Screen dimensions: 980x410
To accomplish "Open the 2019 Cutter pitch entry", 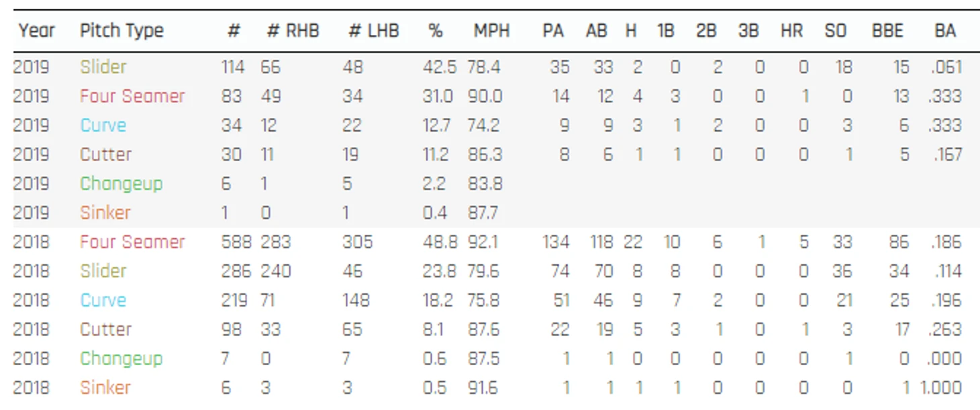I will tap(106, 154).
